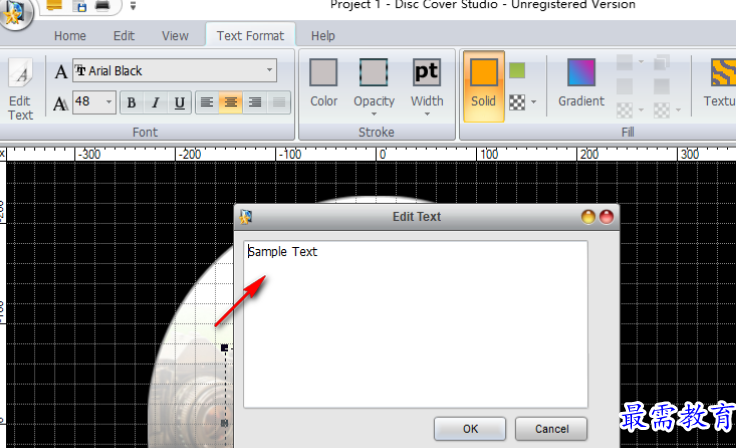Viewport: 743px width, 448px height.
Task: Switch to the Edit ribbon tab
Action: coord(124,36)
